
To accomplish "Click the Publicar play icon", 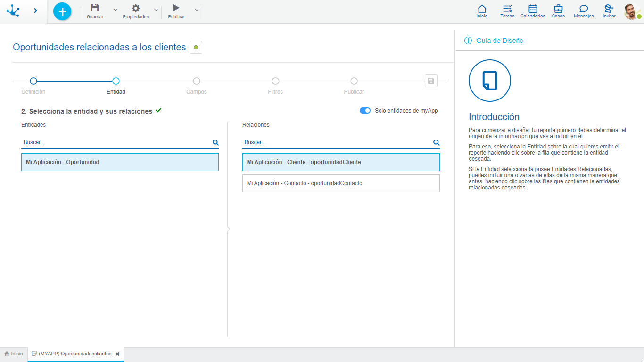I will [176, 8].
